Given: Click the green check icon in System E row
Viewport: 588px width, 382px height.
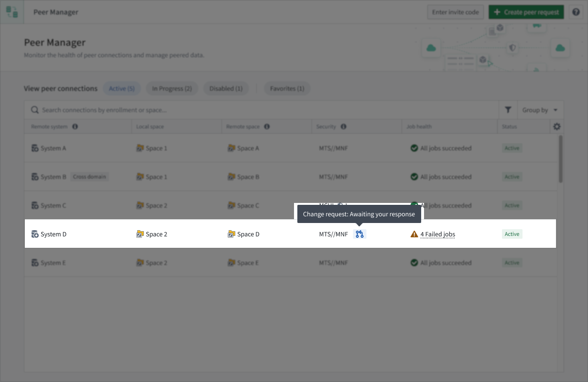Looking at the screenshot, I should (x=414, y=263).
